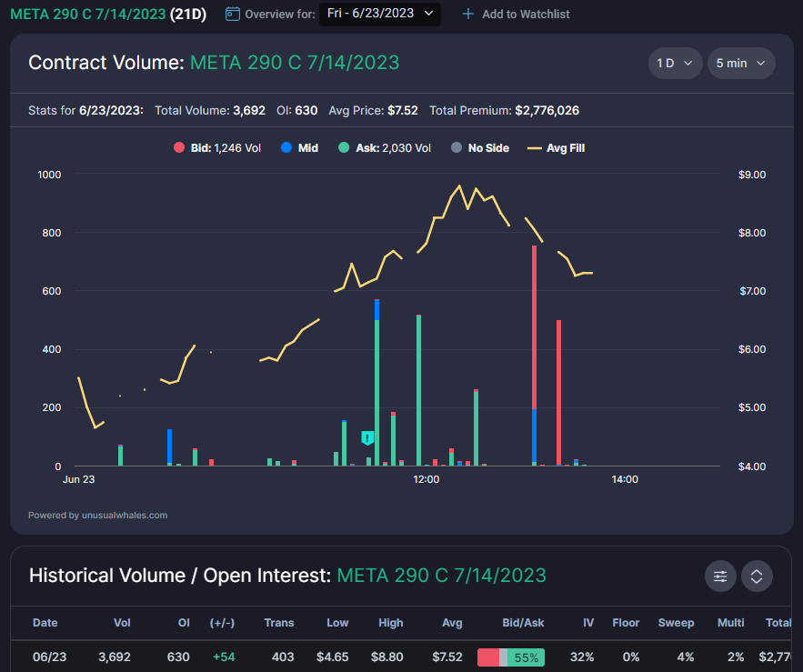The width and height of the screenshot is (803, 672).
Task: Select the +54 OI change cell
Action: click(224, 657)
